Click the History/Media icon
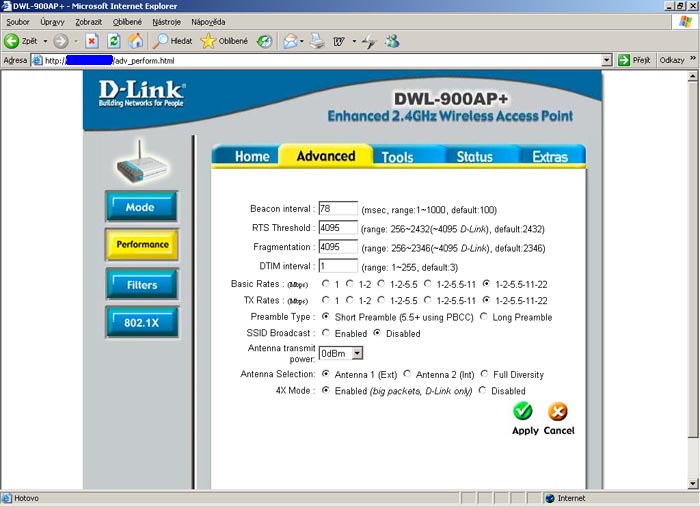 [264, 42]
